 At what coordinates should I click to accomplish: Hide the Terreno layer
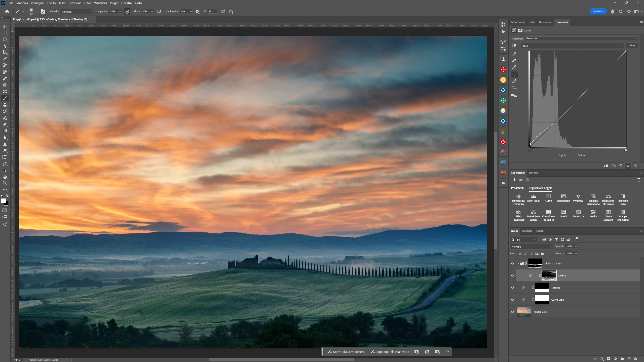tap(512, 288)
